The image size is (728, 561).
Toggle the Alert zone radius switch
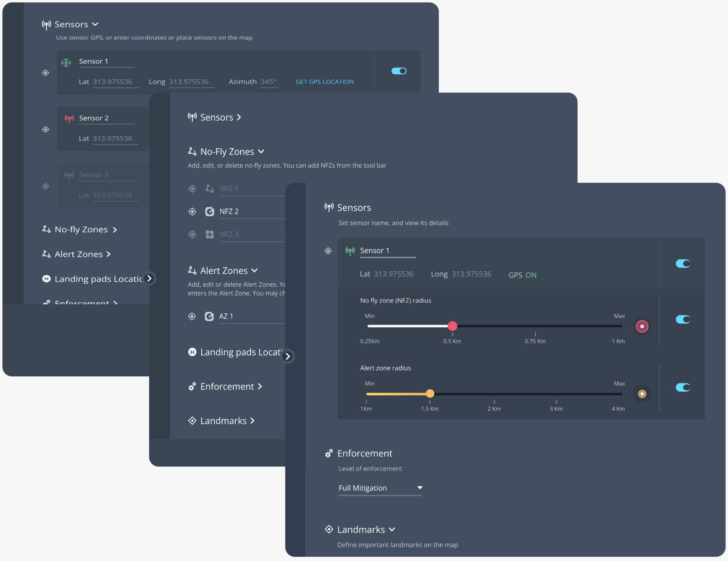pos(683,387)
